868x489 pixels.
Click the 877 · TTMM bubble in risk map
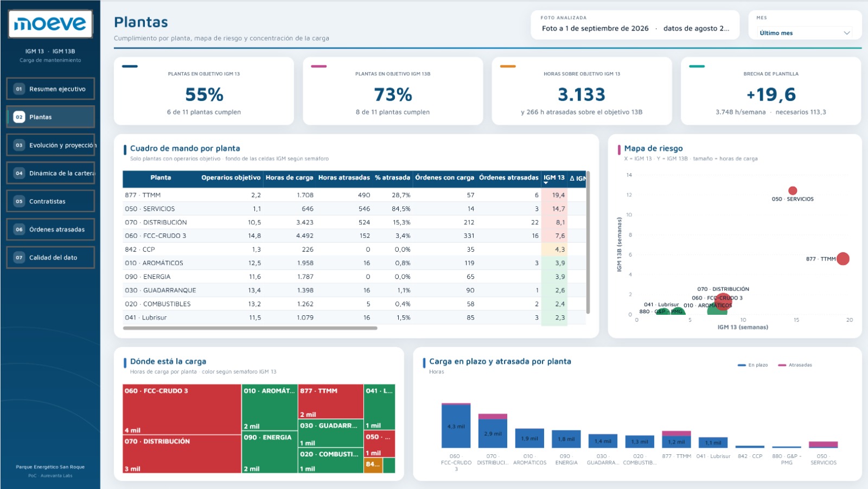coord(843,259)
